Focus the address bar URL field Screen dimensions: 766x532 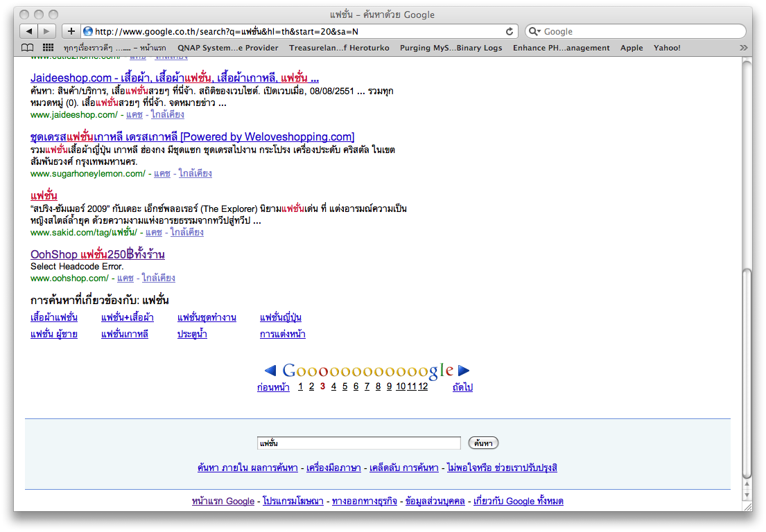coord(298,31)
